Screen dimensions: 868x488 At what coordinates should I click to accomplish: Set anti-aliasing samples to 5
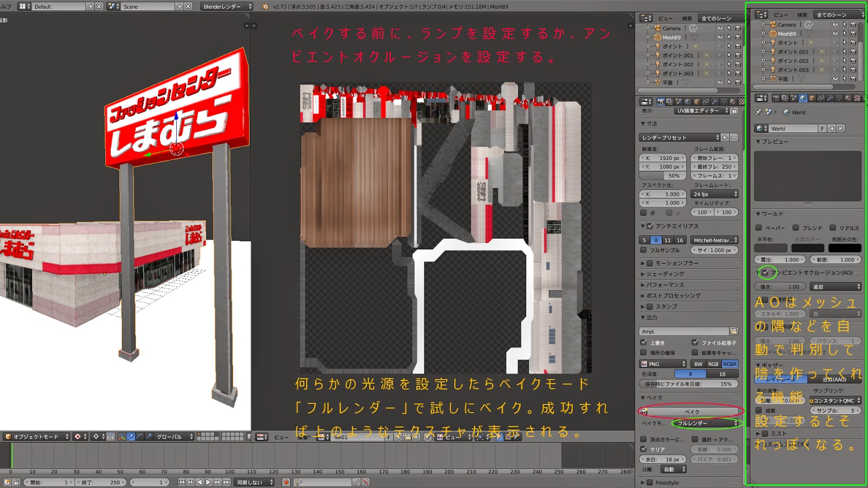pos(644,240)
